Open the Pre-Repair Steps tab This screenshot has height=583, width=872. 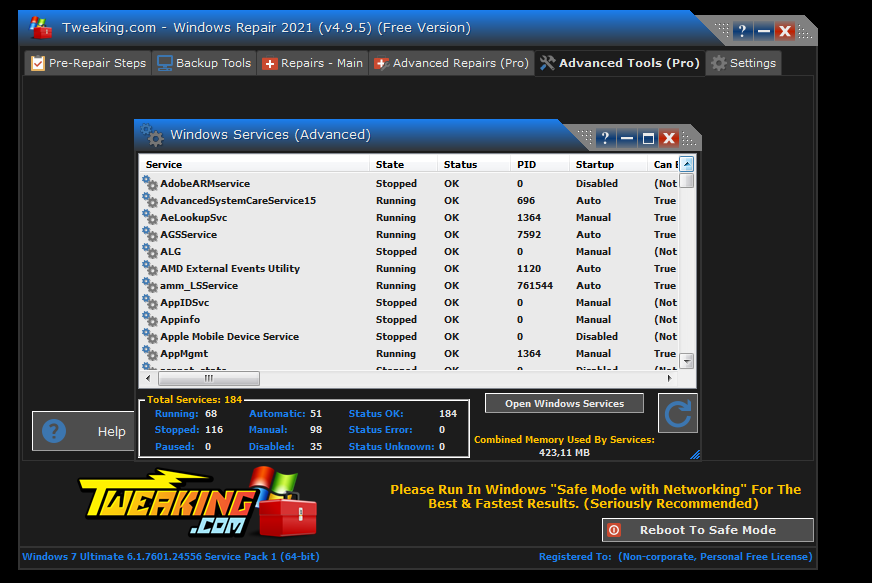pyautogui.click(x=88, y=63)
